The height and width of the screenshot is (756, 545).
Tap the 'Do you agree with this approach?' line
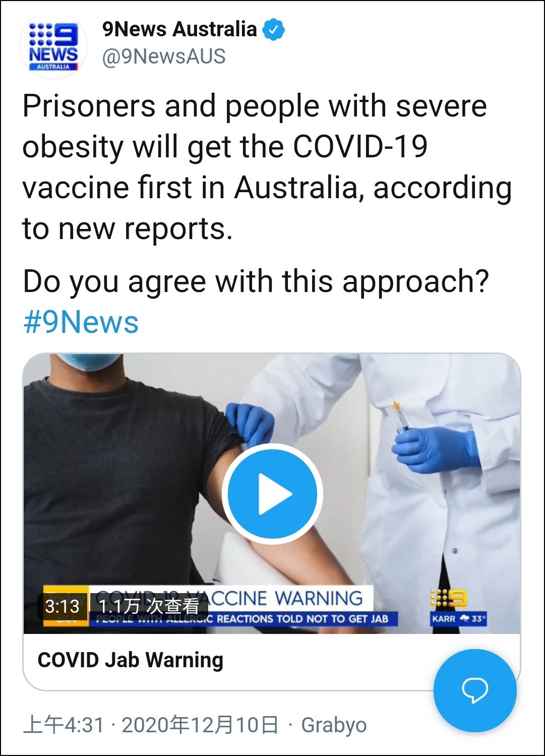pos(256,281)
